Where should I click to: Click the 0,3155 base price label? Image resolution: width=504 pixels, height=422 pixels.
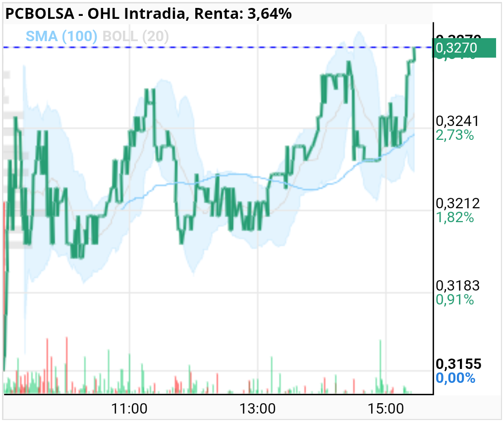pos(458,364)
